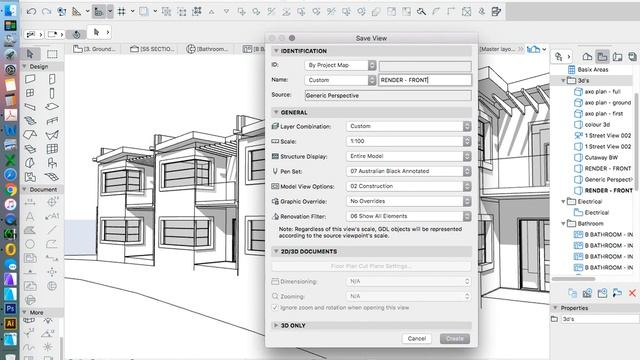Switch to the Bathroom tab
Image resolution: width=640 pixels, height=360 pixels.
[x=207, y=49]
